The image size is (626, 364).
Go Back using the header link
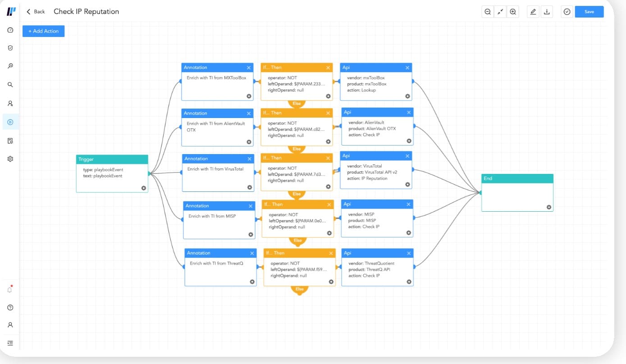click(x=36, y=12)
